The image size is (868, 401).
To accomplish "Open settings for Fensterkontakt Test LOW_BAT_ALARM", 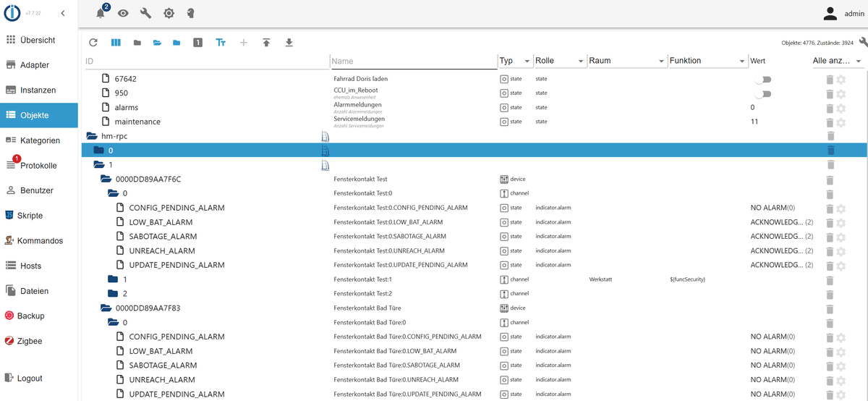I will click(x=841, y=222).
